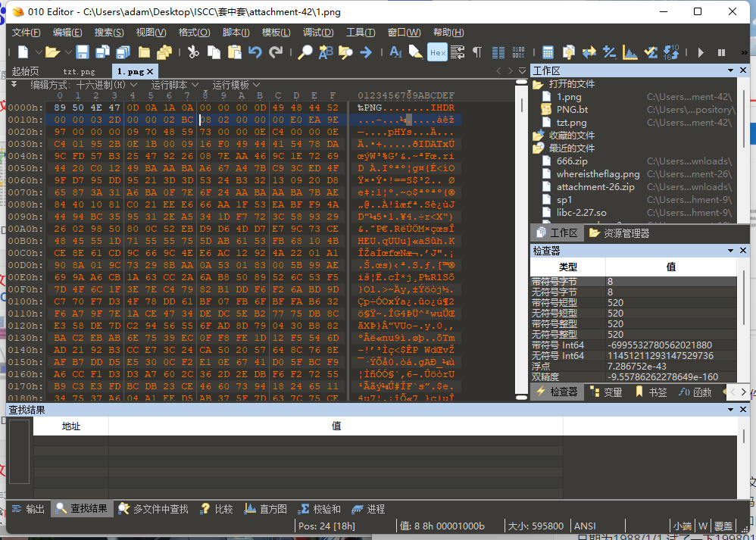Open the 工作区 panel options arrow
The image size is (756, 540).
731,70
